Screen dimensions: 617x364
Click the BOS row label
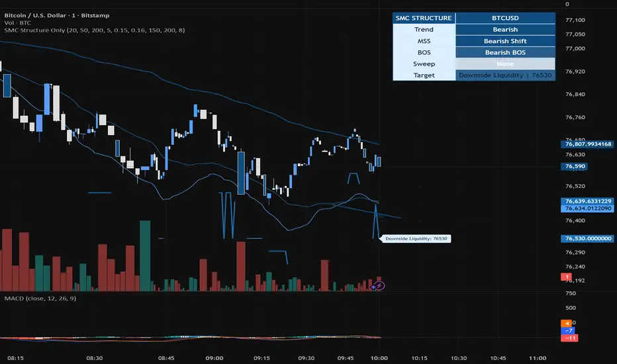point(424,52)
